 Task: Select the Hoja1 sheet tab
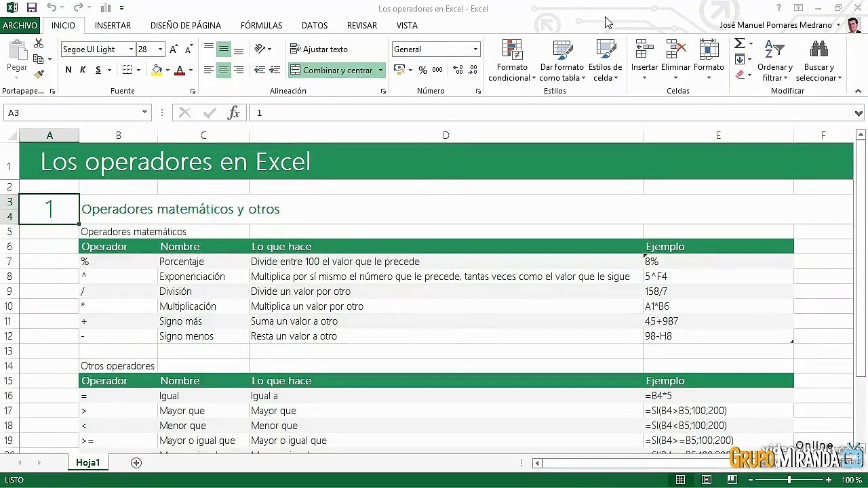tap(87, 463)
